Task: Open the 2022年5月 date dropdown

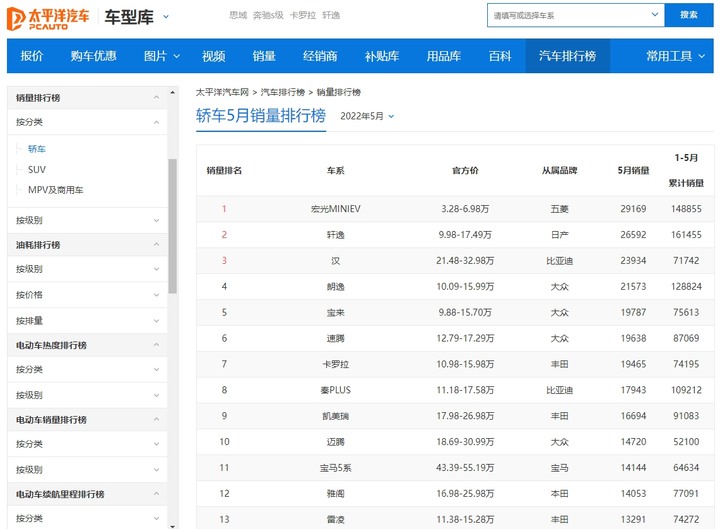Action: coord(367,116)
